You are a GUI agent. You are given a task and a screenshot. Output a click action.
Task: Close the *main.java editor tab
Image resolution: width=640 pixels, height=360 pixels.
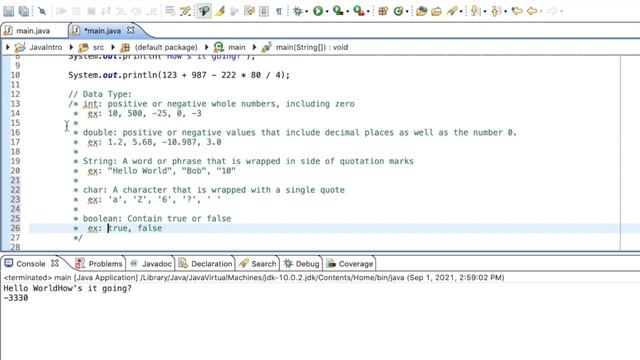[130, 30]
